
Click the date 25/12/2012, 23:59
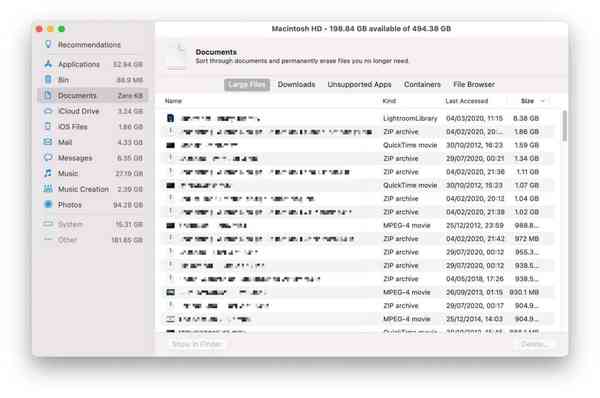(474, 225)
